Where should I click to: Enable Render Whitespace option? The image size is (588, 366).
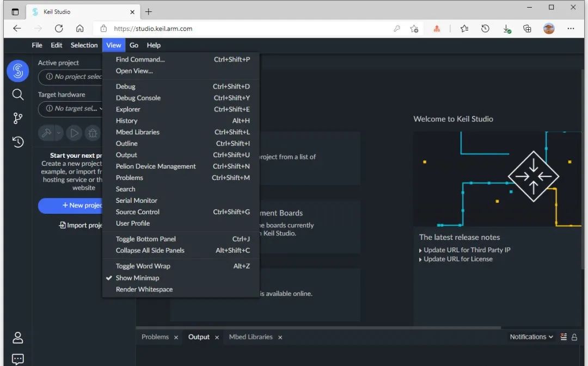(x=181, y=289)
